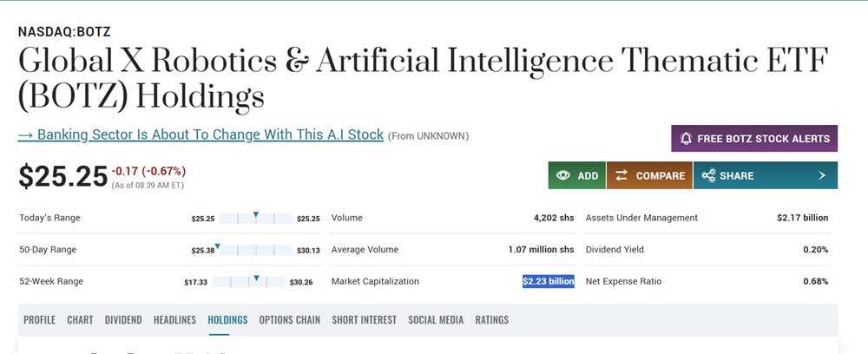Click the 50-Day Range marker triangle
This screenshot has height=354, width=868.
coord(217,246)
